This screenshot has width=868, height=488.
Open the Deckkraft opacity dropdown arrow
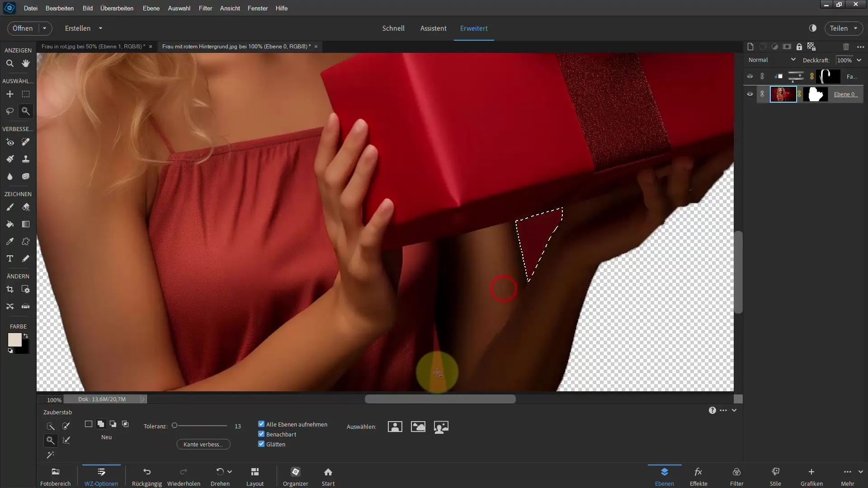(859, 60)
